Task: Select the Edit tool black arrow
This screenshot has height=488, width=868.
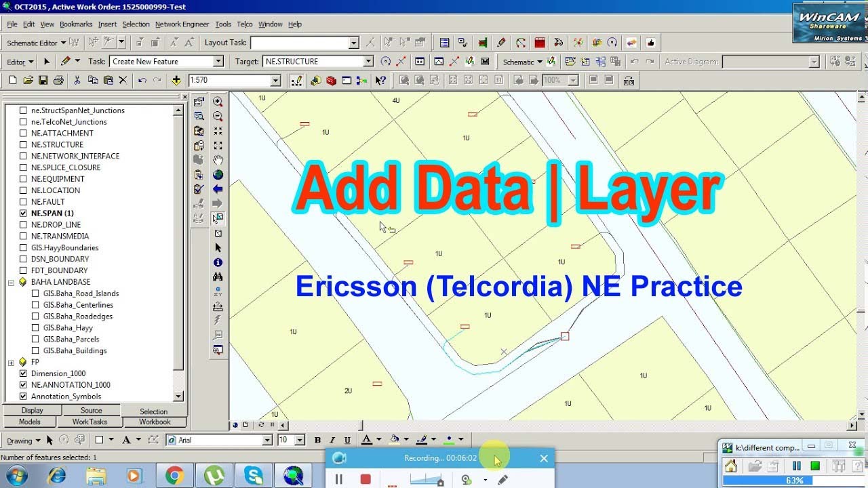Action: pos(47,61)
